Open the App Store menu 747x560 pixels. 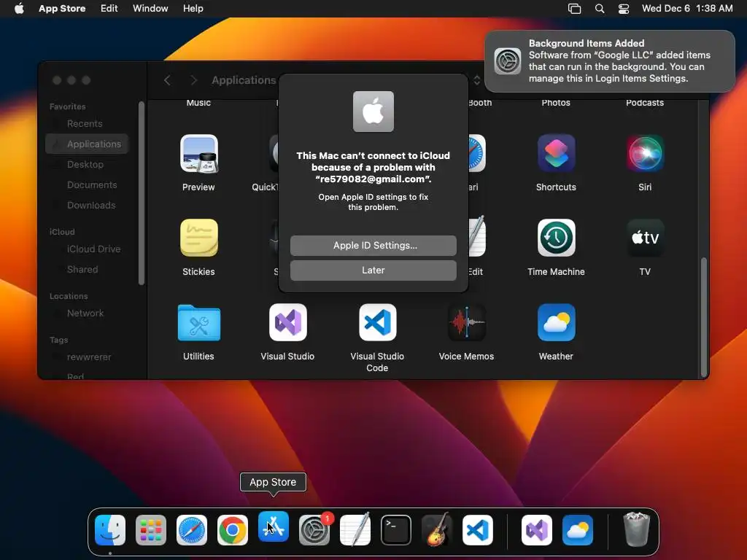(62, 8)
